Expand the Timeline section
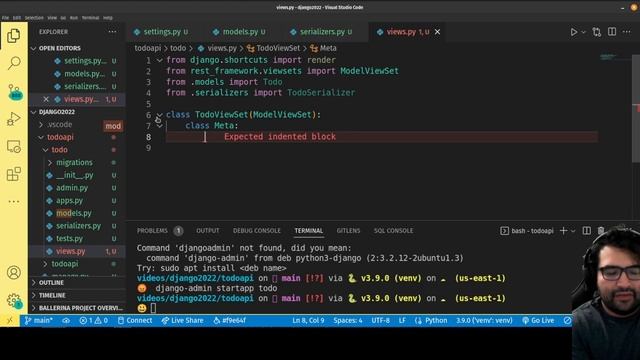The width and height of the screenshot is (640, 360). tap(78, 295)
